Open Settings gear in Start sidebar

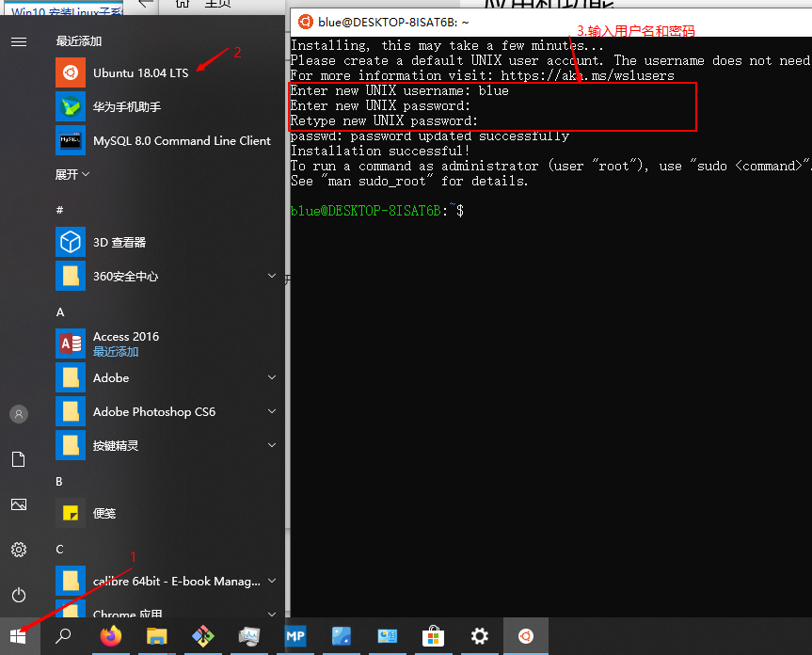(x=19, y=550)
